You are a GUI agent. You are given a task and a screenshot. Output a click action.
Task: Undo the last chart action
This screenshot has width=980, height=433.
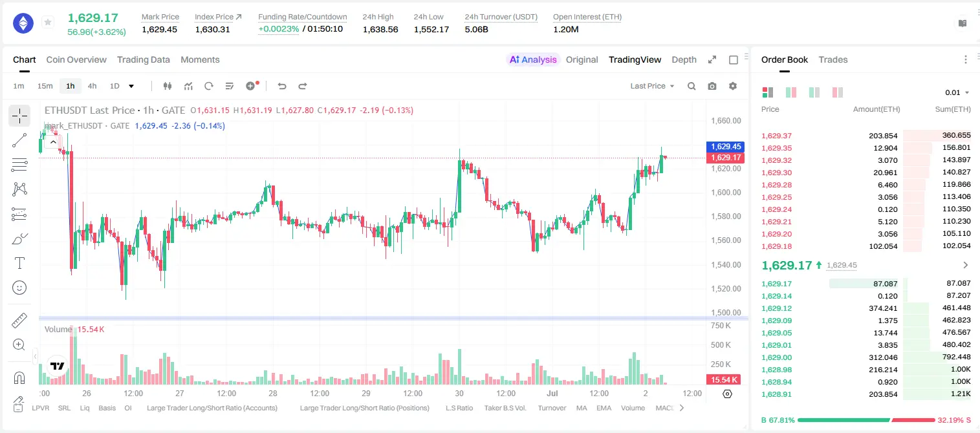282,86
